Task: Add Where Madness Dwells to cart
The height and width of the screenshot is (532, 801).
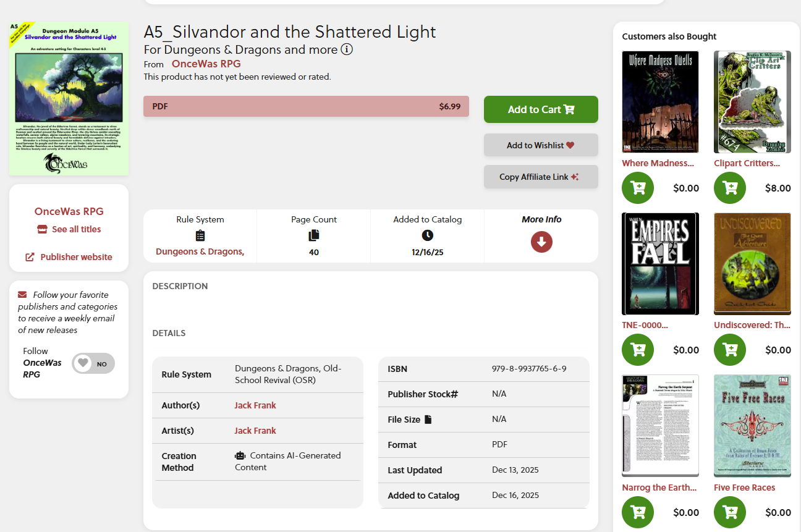Action: [638, 188]
